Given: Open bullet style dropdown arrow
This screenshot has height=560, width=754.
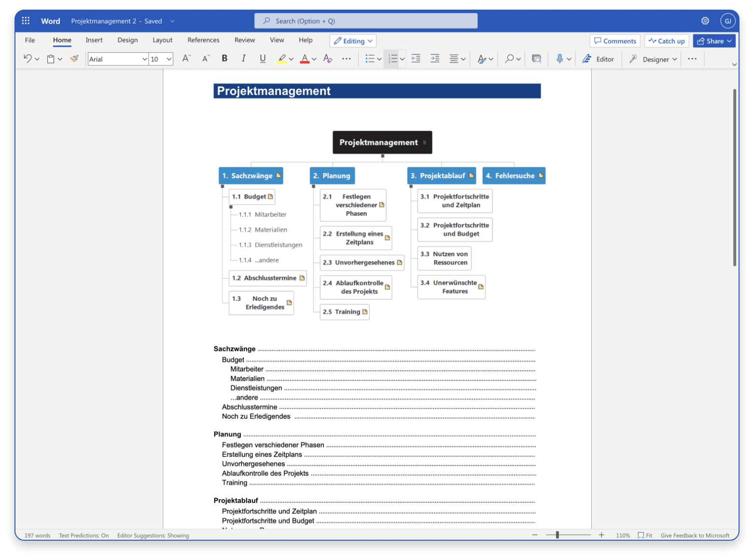Looking at the screenshot, I should [x=379, y=59].
